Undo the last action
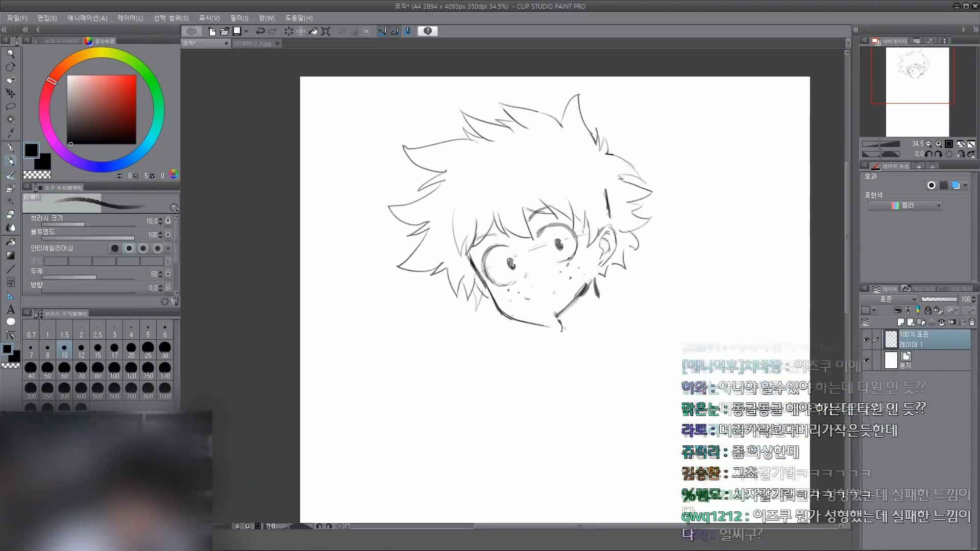The width and height of the screenshot is (980, 551). 260,31
